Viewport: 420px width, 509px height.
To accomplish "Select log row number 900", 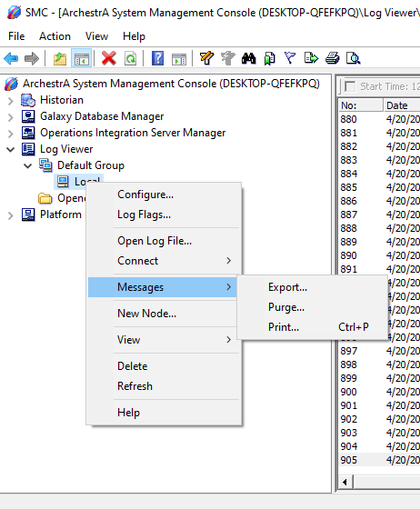I will click(x=379, y=392).
